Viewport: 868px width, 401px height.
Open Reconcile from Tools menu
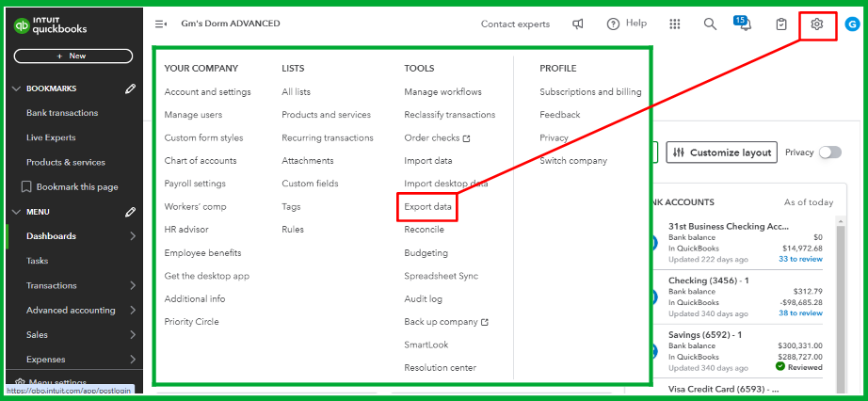tap(424, 230)
